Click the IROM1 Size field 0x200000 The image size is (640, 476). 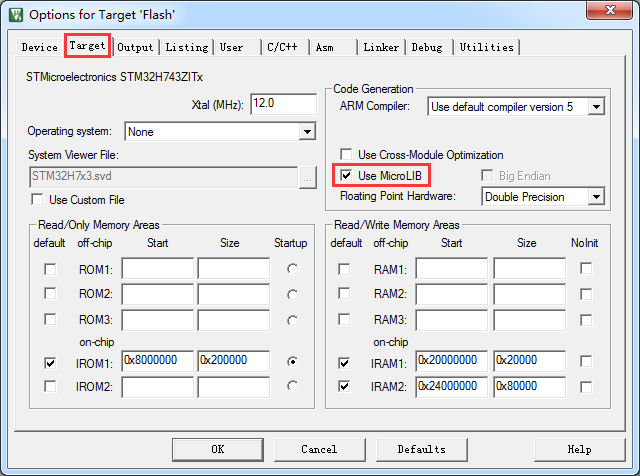coord(234,360)
